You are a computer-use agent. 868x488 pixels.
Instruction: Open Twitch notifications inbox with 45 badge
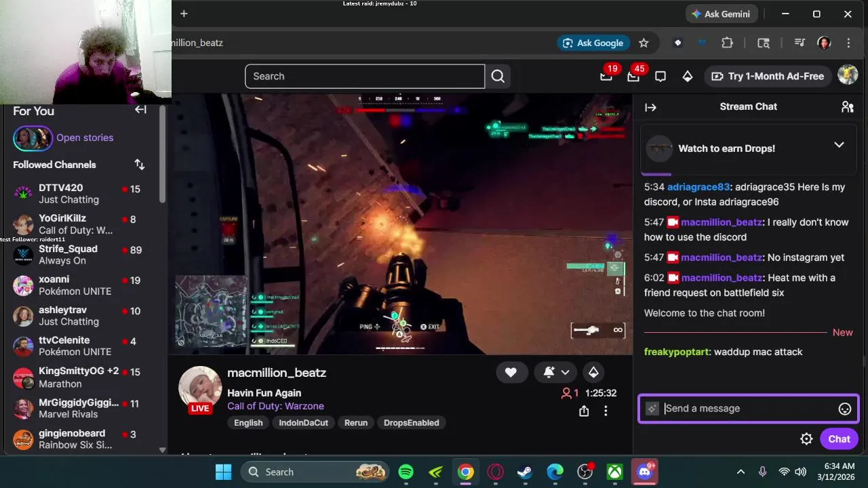click(633, 76)
